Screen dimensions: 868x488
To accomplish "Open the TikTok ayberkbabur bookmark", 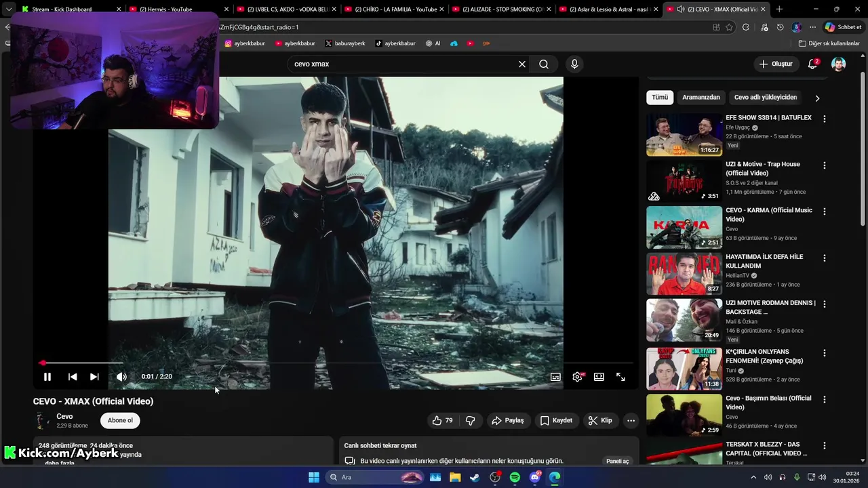I will click(395, 43).
